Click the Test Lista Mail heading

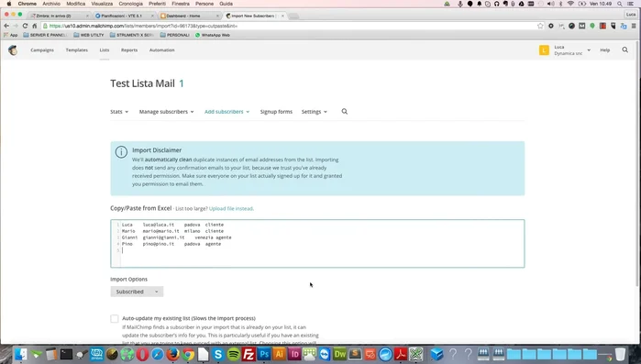(143, 83)
